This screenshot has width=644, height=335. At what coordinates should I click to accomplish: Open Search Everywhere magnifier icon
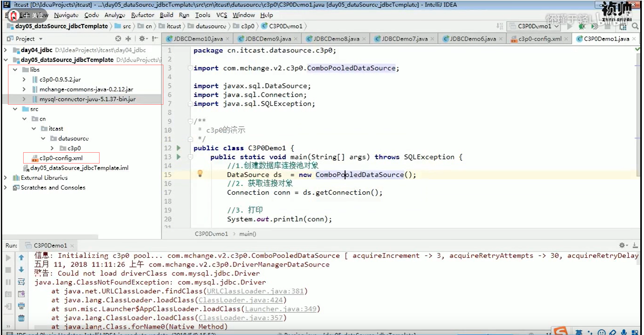[635, 26]
